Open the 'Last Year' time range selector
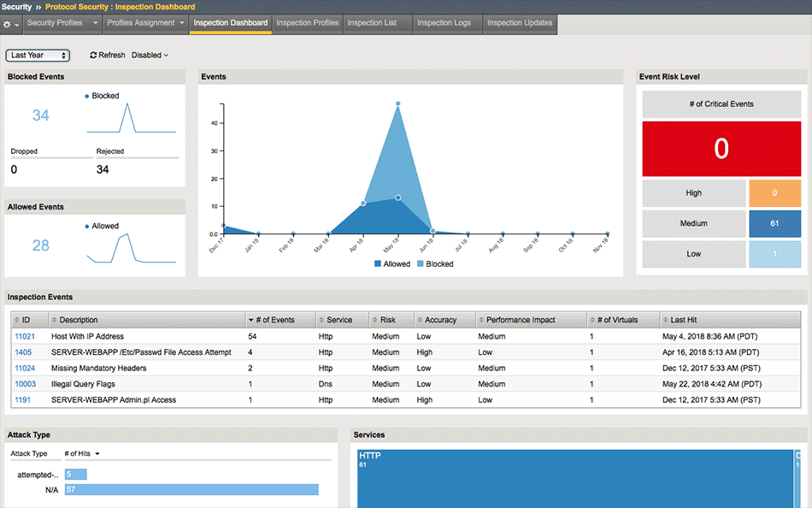Screen dimensions: 812x508 (x=38, y=55)
